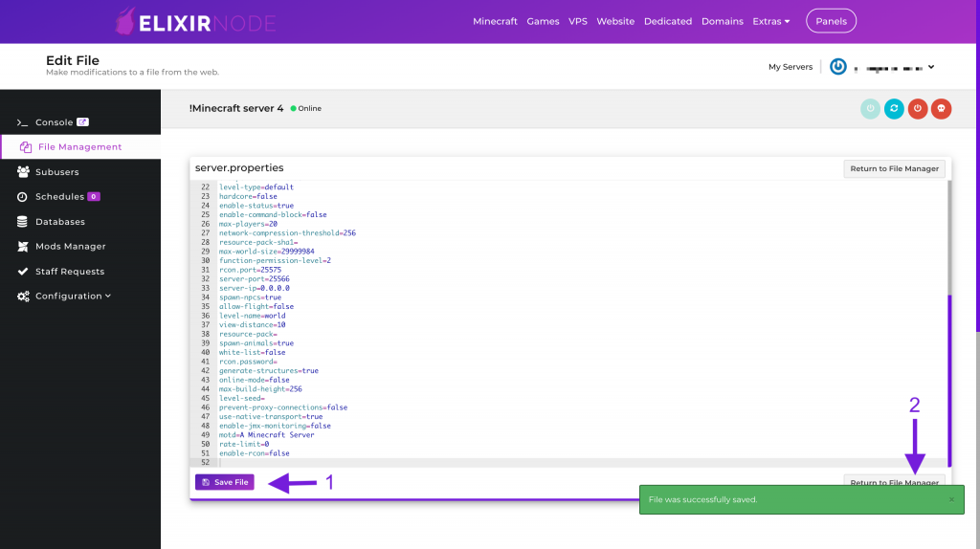Open the Dedicated servers link
Viewport: 980px width, 549px height.
(x=667, y=21)
